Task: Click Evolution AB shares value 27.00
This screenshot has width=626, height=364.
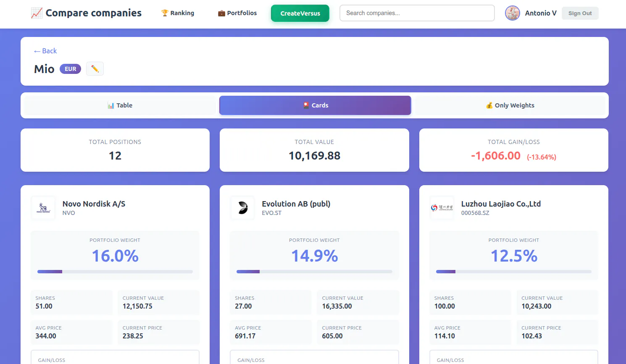Action: 243,306
